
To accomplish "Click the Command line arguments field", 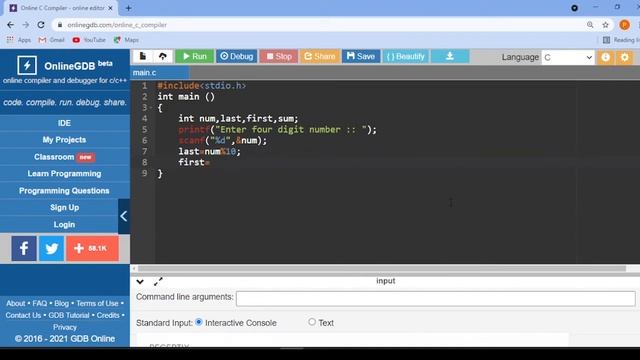I will coord(436,298).
